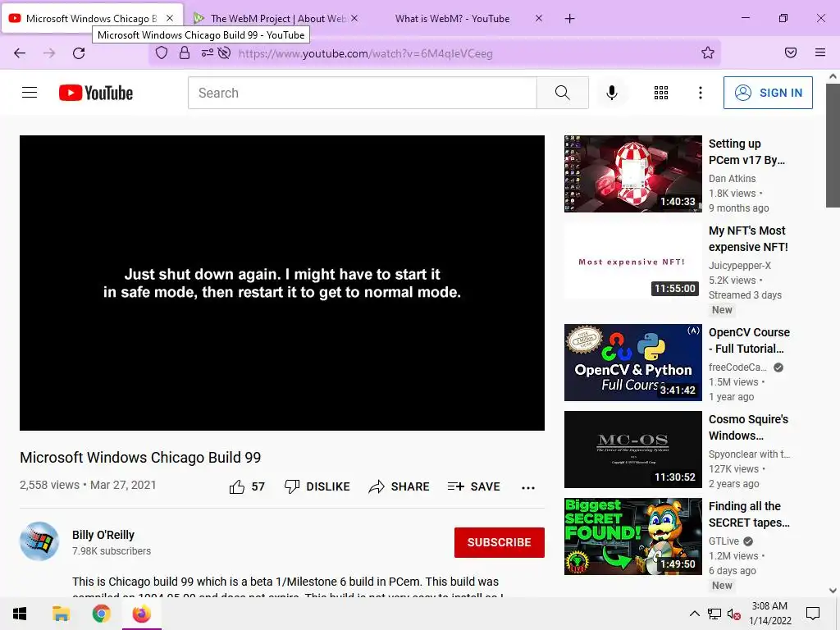
Task: Open 'Finding all the SECRET tapes' title
Action: pos(749,514)
